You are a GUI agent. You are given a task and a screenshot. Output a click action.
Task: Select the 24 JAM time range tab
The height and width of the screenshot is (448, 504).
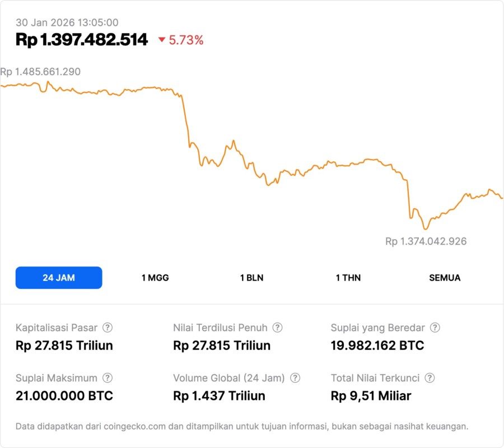click(59, 278)
